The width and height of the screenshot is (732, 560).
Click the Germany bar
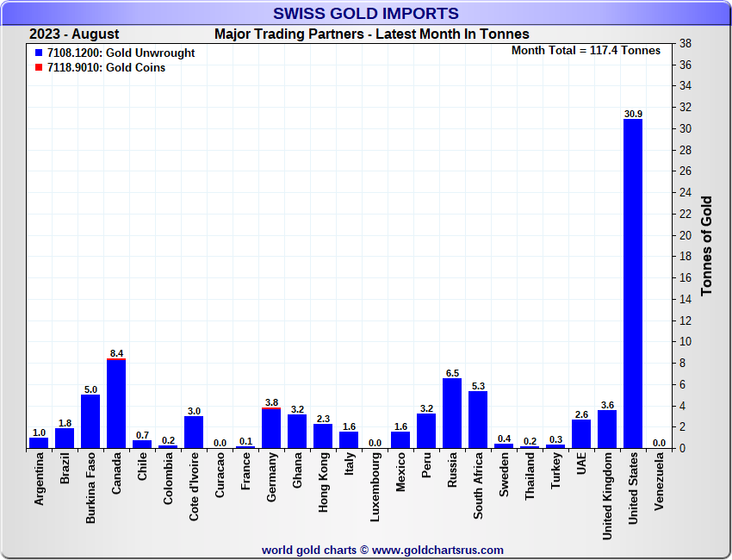[x=271, y=428]
